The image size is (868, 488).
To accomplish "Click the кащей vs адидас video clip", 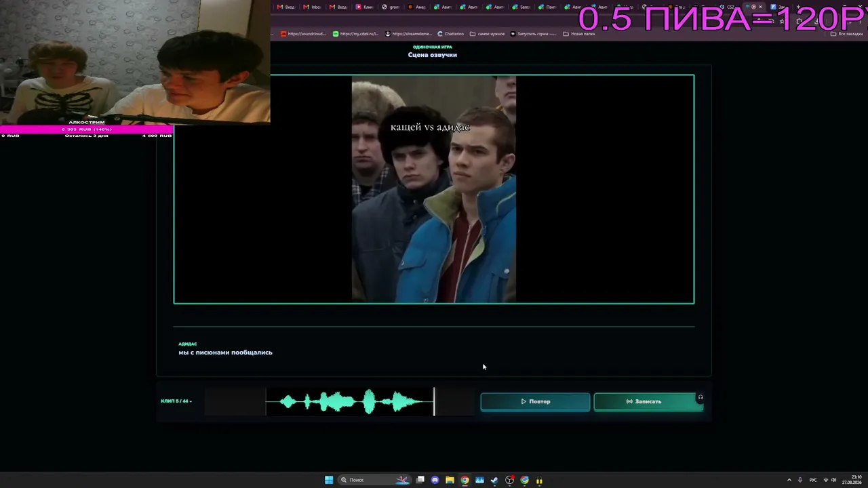I will point(434,189).
